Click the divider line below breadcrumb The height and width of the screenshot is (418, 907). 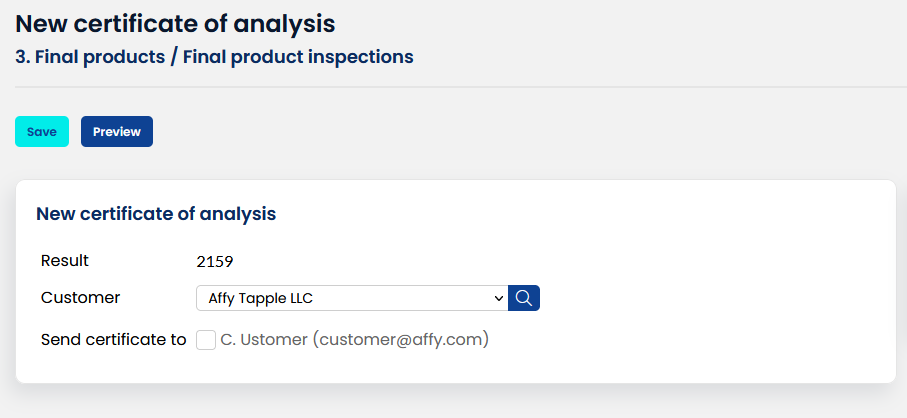pyautogui.click(x=450, y=87)
